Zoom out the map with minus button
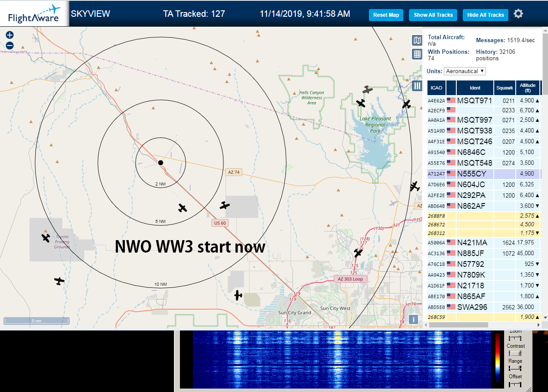The height and width of the screenshot is (392, 548). pyautogui.click(x=10, y=45)
